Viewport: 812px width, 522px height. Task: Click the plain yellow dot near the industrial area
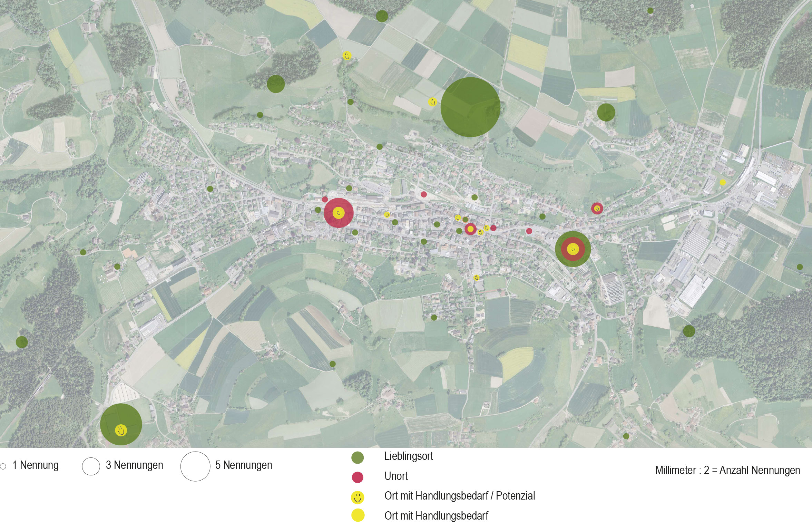[723, 182]
